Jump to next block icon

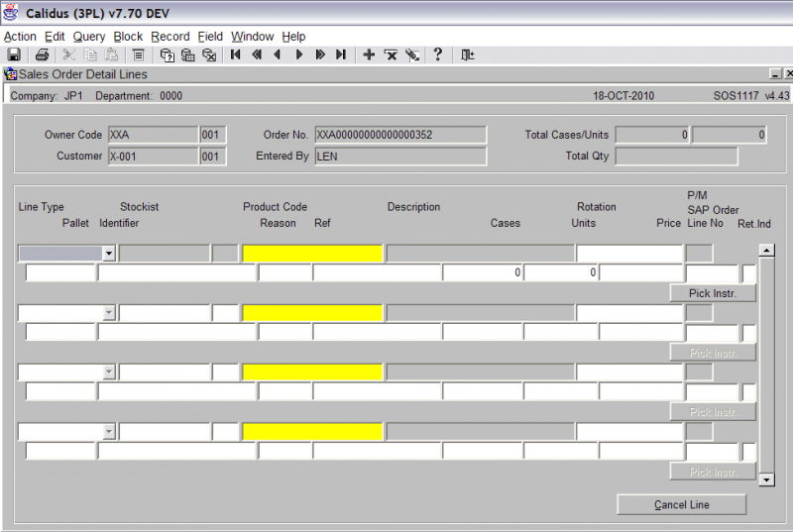click(320, 54)
